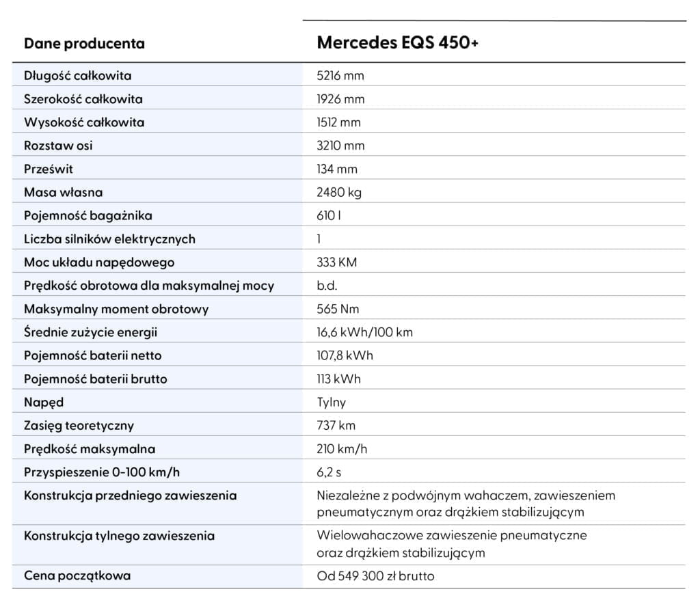Click the '565 Nm' torque value
Screen dimensions: 700x611
coord(338,309)
